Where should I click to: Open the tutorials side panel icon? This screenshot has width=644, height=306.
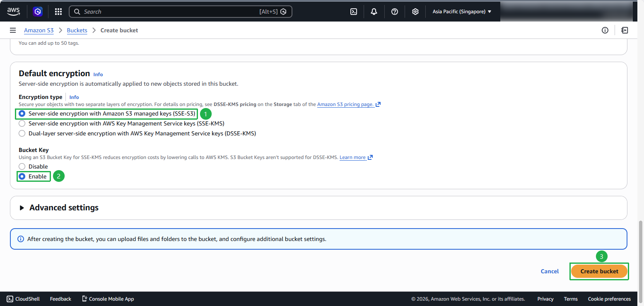click(x=625, y=30)
